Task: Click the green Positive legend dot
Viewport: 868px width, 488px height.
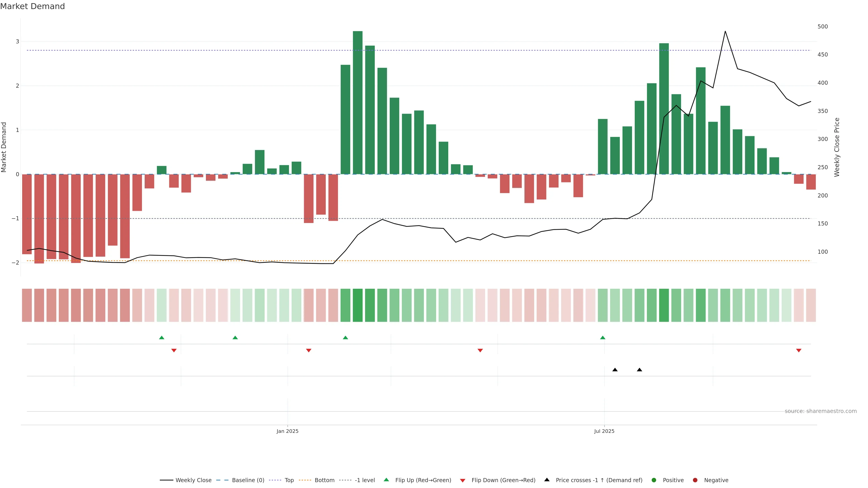Action: point(654,480)
